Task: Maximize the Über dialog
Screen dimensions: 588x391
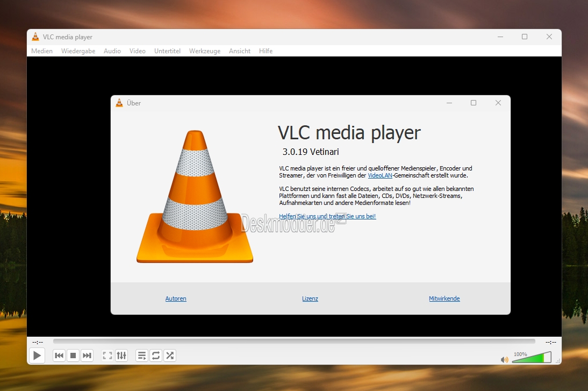Action: (474, 103)
